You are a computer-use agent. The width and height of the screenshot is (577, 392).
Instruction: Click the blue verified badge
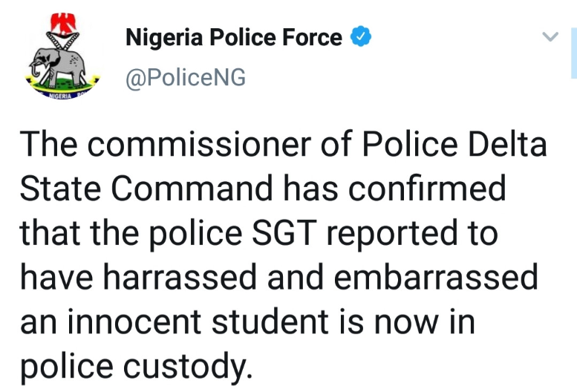click(360, 36)
